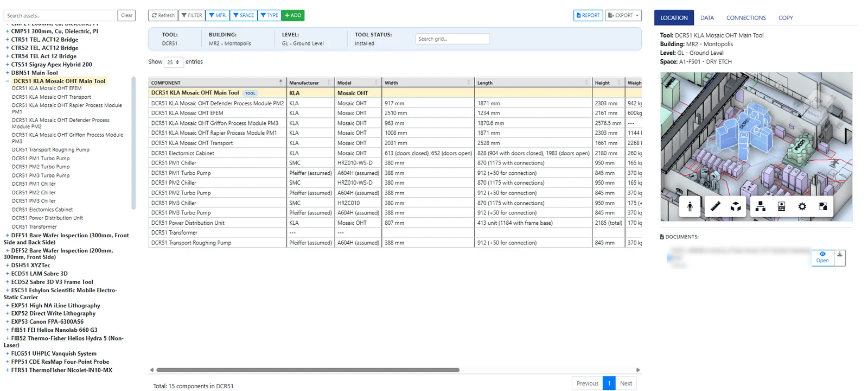Select page 1 in pagination
The width and height of the screenshot is (868, 391).
(609, 383)
